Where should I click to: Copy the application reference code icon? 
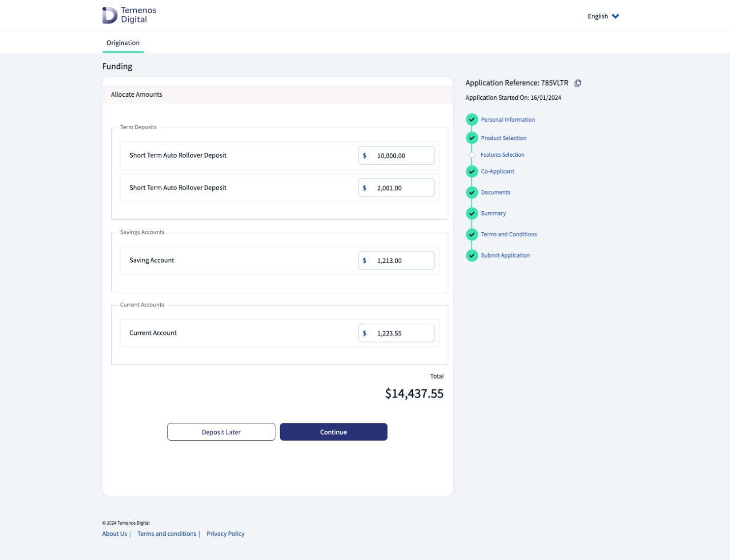[578, 83]
